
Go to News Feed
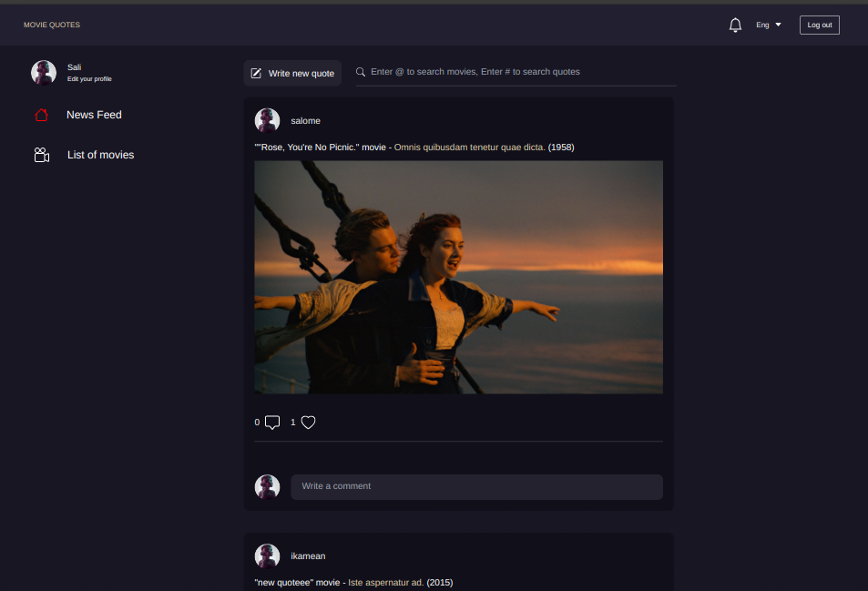click(94, 115)
